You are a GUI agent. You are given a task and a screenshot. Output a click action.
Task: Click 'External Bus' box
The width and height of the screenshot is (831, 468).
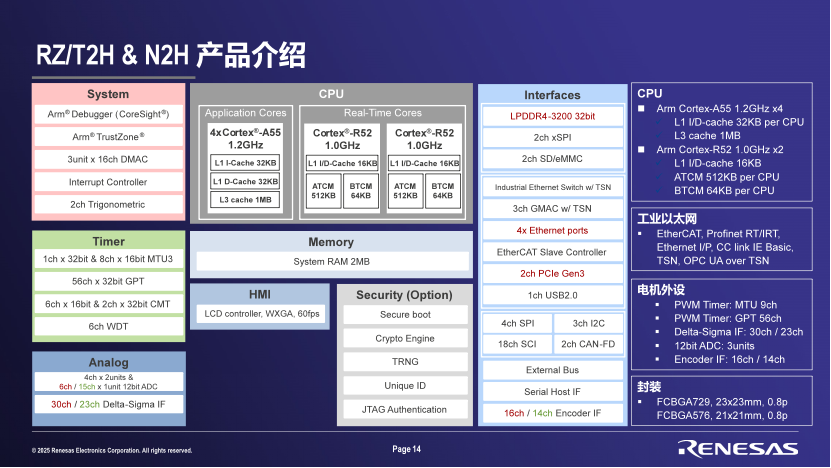(x=552, y=370)
